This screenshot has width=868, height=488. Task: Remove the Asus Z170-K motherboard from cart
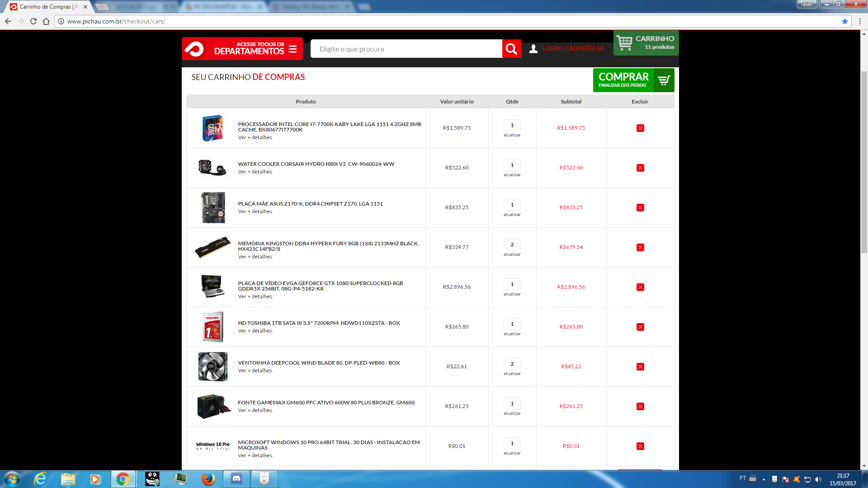coord(640,207)
